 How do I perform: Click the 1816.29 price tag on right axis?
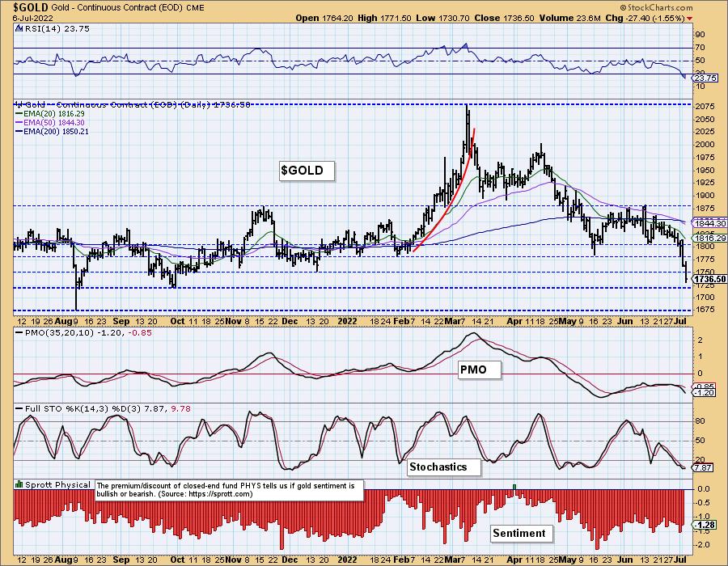710,238
